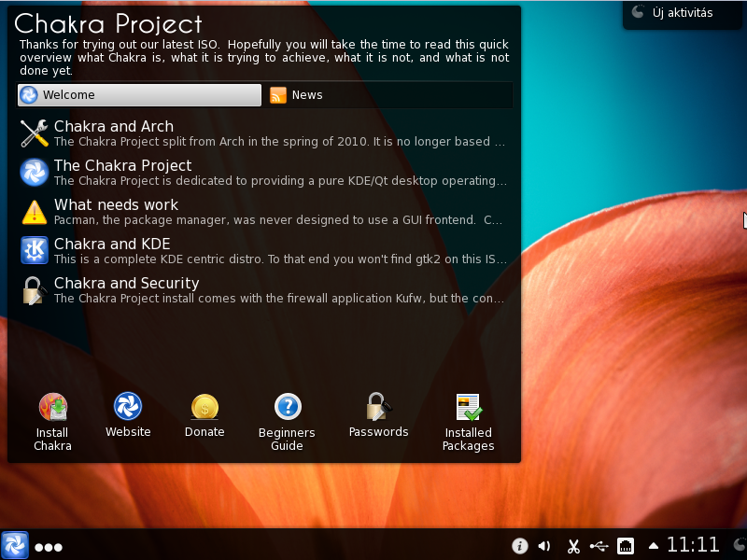Open the Installed Packages icon
This screenshot has height=560, width=747.
click(469, 407)
